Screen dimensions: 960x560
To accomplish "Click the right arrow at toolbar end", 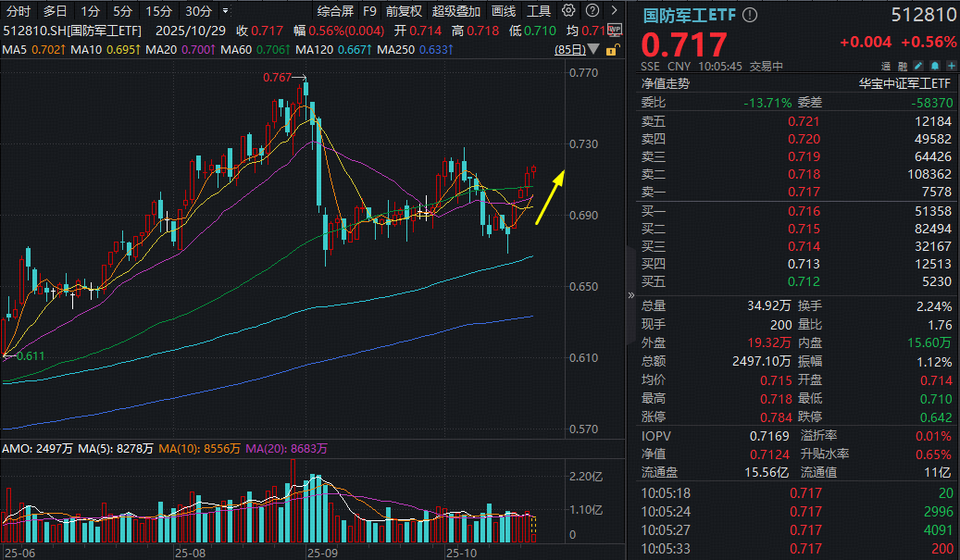I will point(612,11).
